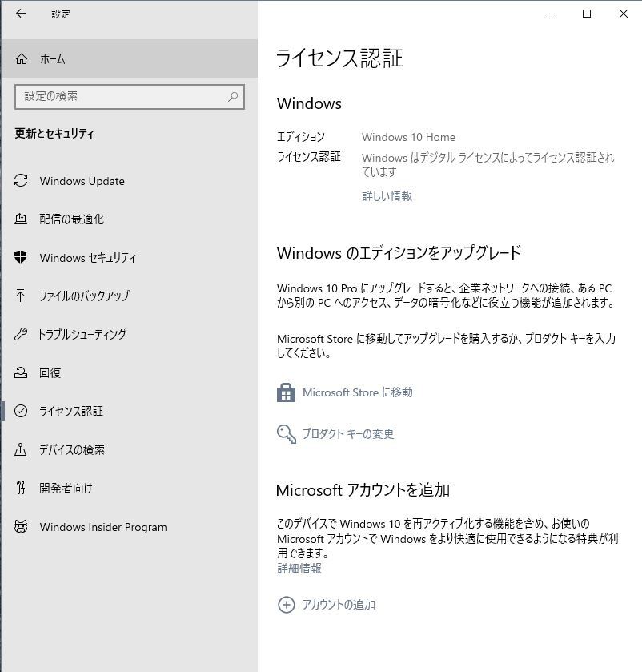Click the デバイスの検索 person icon
This screenshot has height=672, width=642.
[21, 449]
